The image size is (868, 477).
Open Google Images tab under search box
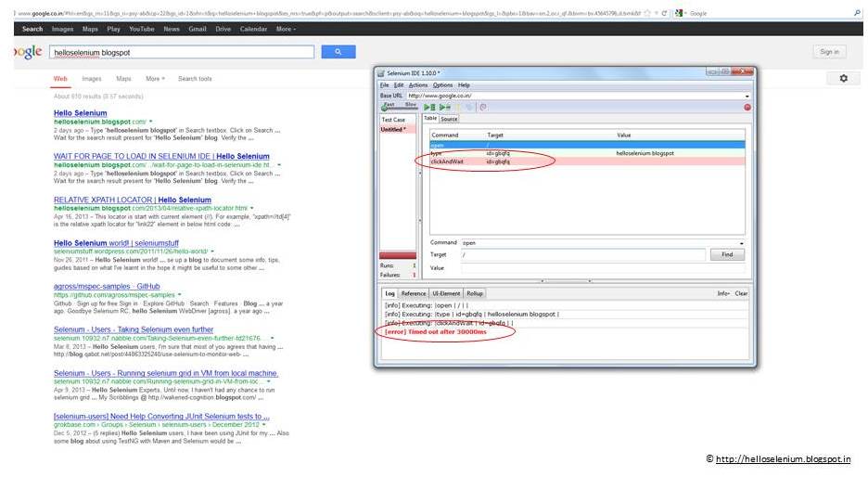tap(92, 79)
